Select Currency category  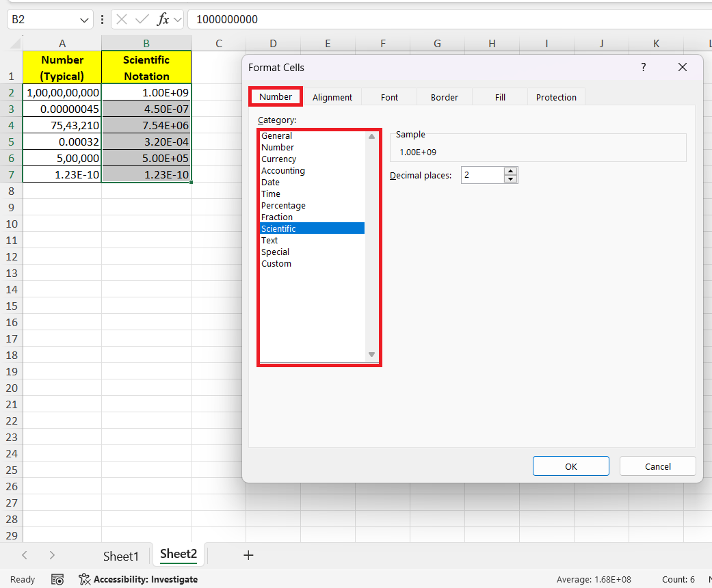[x=312, y=159]
